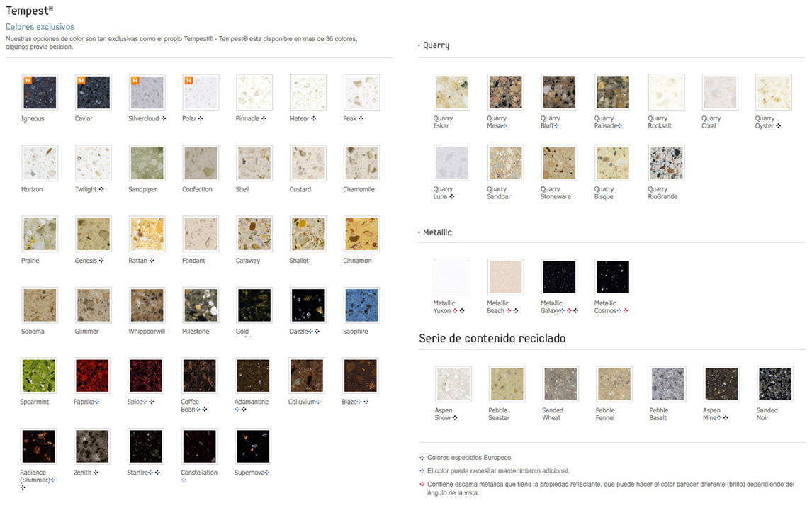Viewport: 812px width, 508px height.
Task: Select the Metallic Beach thumbnail
Action: (x=505, y=277)
